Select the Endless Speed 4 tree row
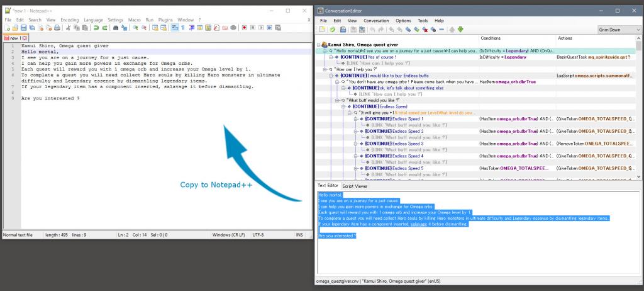The height and width of the screenshot is (291, 644). 394,156
